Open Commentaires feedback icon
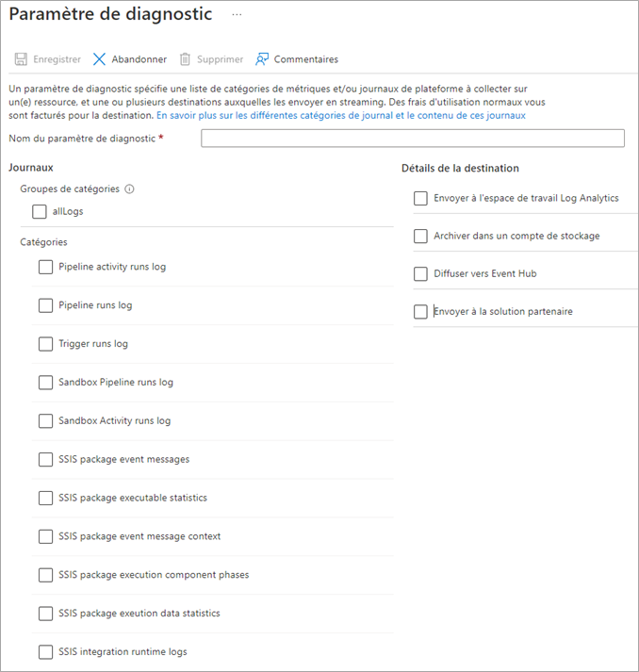Image resolution: width=639 pixels, height=672 pixels. point(262,59)
